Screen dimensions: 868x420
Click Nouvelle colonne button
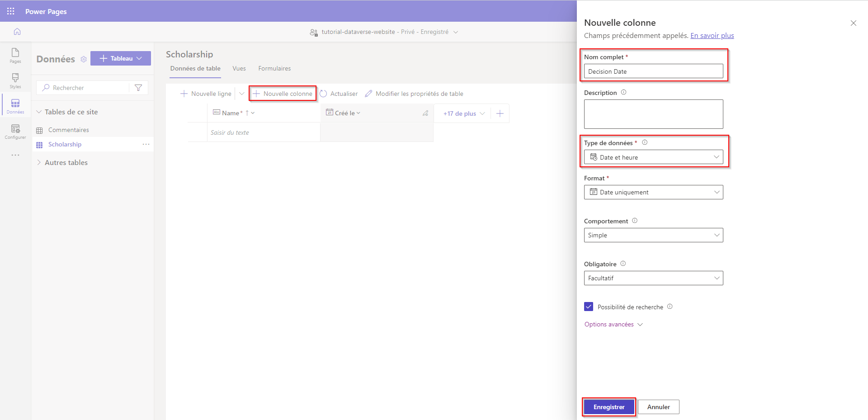coord(283,94)
